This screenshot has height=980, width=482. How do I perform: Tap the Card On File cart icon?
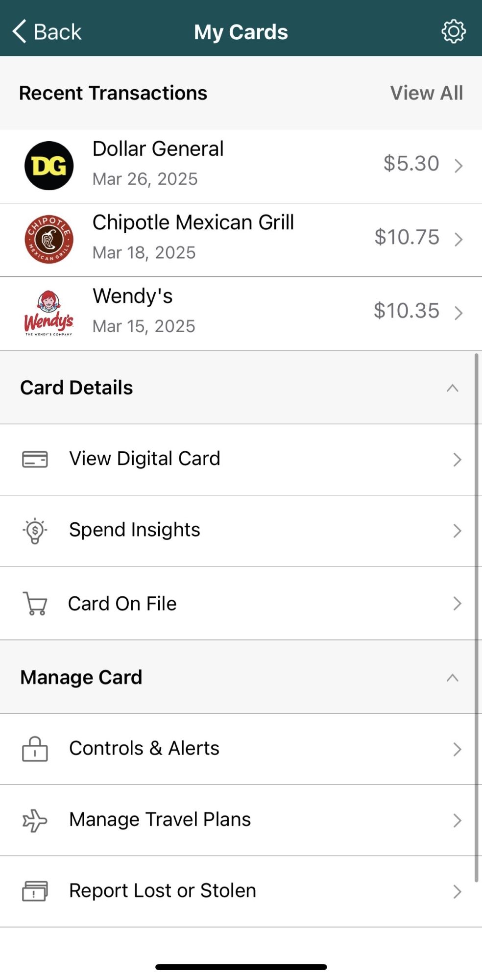(35, 603)
